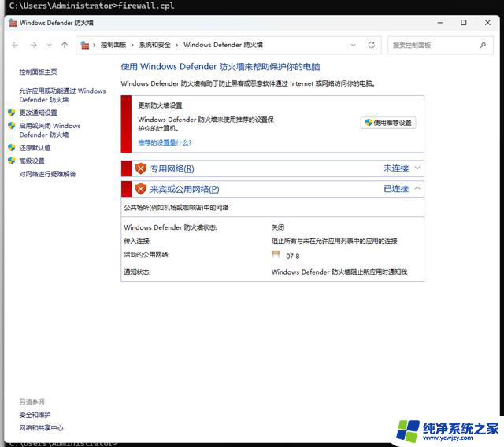Click the 专用网络(R) header
This screenshot has width=504, height=447.
(172, 168)
